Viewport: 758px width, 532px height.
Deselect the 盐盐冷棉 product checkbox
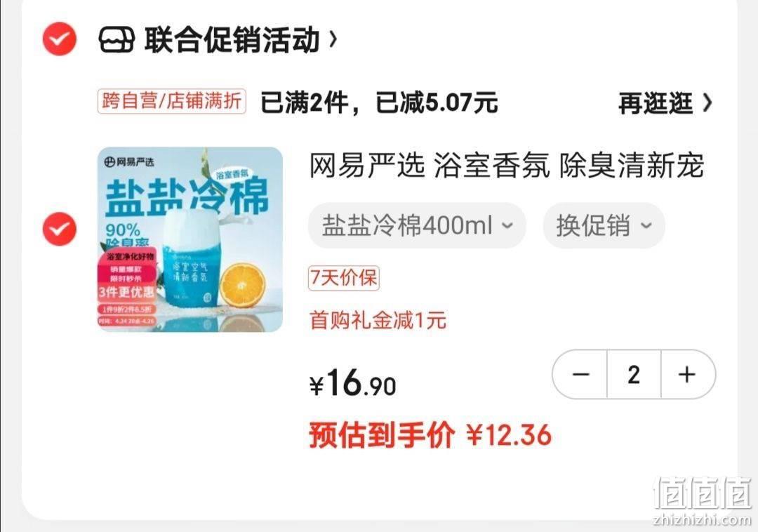tap(59, 229)
